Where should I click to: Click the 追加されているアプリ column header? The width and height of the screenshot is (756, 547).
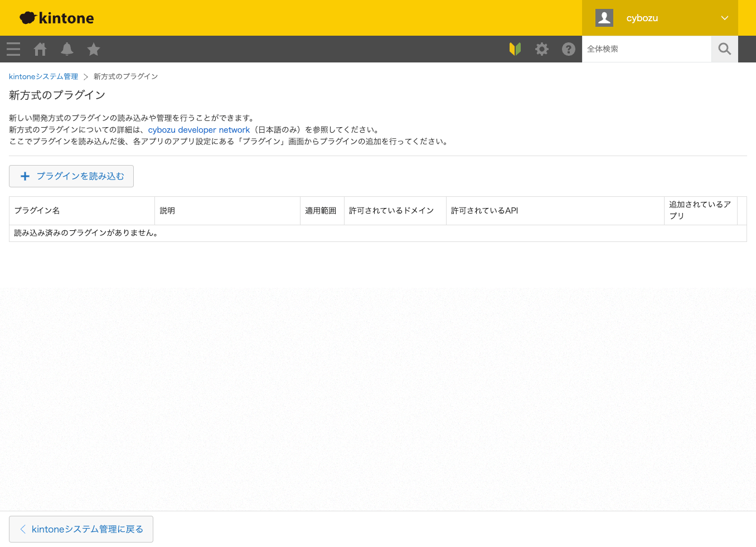[x=701, y=211]
